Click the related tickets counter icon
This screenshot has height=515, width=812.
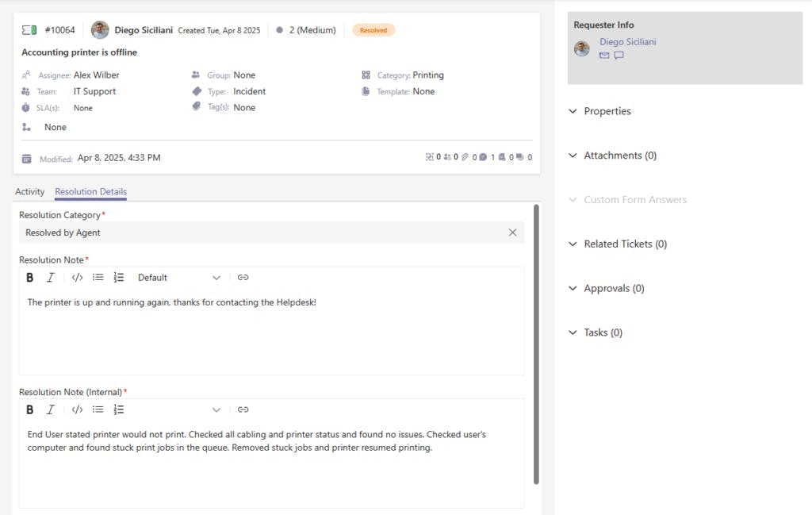pos(430,157)
